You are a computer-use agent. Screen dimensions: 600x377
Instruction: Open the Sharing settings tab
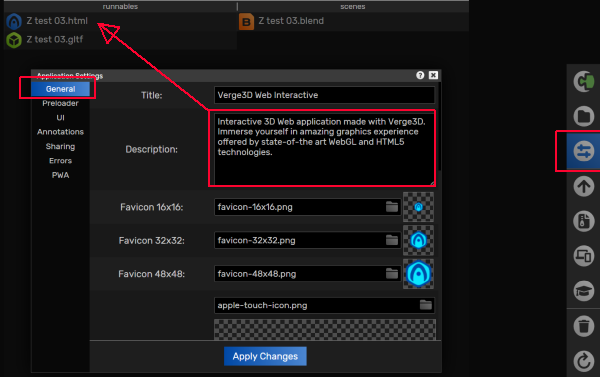point(60,147)
